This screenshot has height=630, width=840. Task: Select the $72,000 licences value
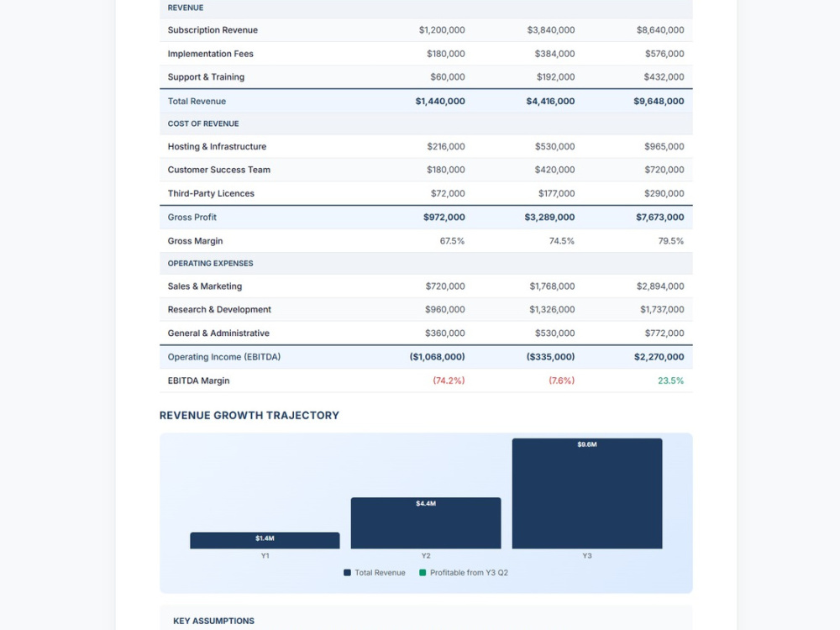point(448,193)
